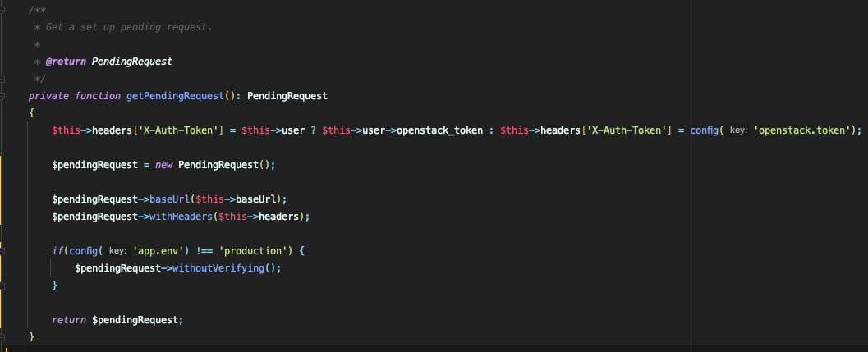Click the 'key:' hint before 'app.env'
Screen dimensions: 868x352
coord(116,249)
